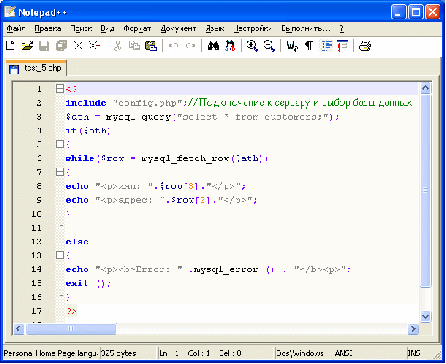Click the opening <? tag on line 1

coord(71,89)
